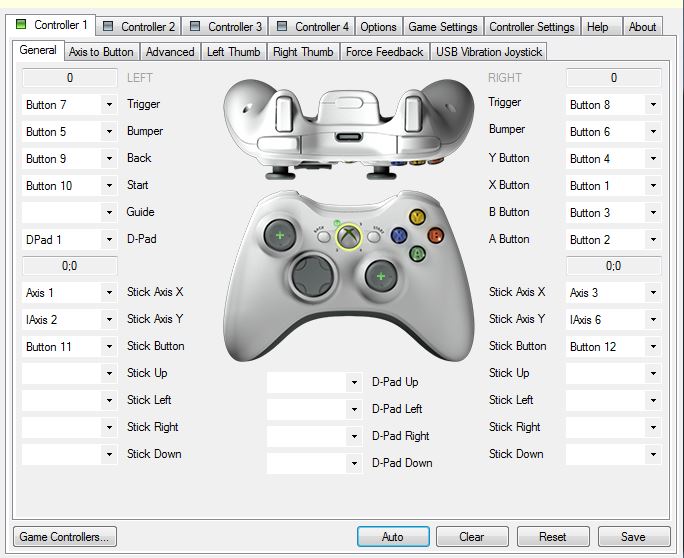Viewport: 684px width, 558px height.
Task: Expand the D-Pad Up dropdown
Action: pyautogui.click(x=315, y=383)
